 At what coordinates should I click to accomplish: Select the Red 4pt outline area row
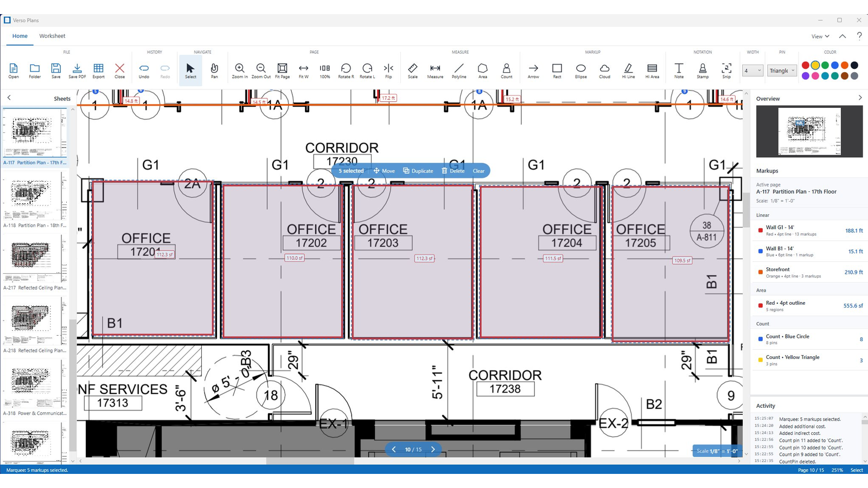(810, 306)
